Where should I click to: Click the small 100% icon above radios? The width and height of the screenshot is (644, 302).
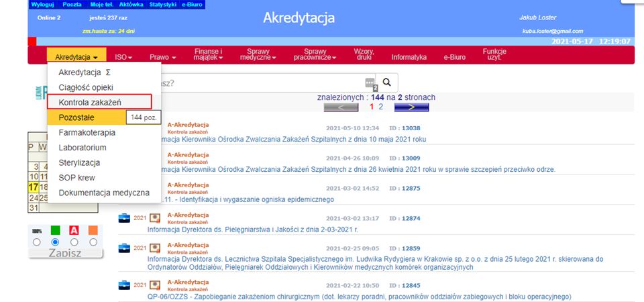click(x=37, y=230)
